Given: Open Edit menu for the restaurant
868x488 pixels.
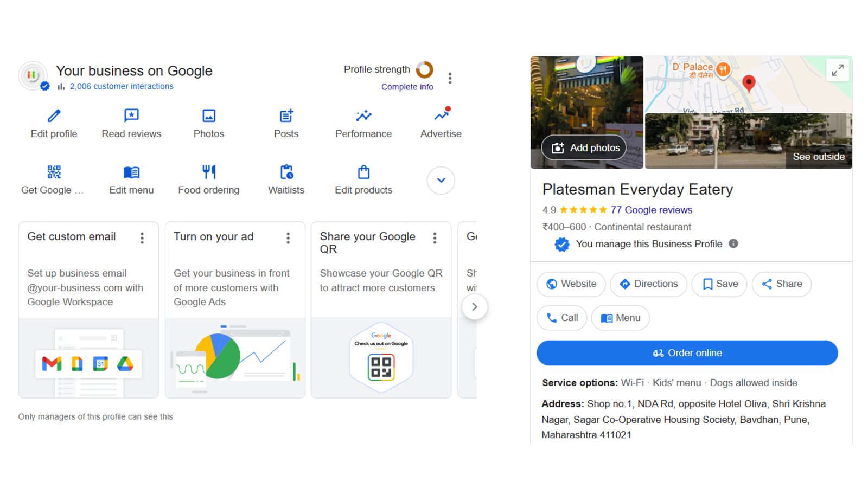Looking at the screenshot, I should point(131,172).
